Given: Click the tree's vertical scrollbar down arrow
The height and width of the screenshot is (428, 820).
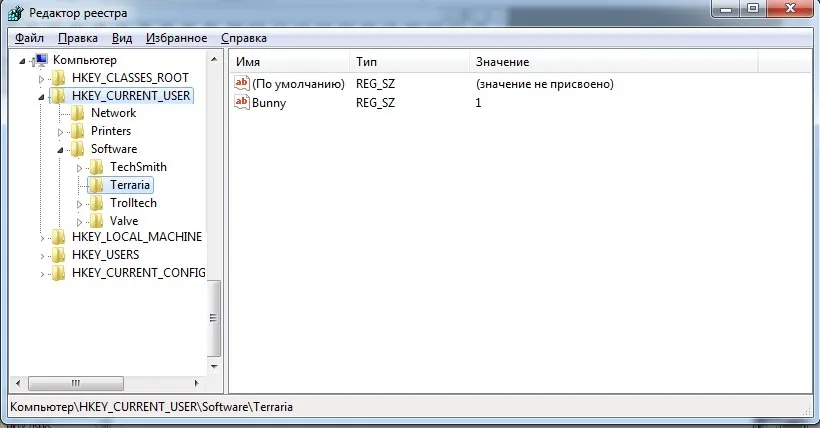Looking at the screenshot, I should click(213, 366).
